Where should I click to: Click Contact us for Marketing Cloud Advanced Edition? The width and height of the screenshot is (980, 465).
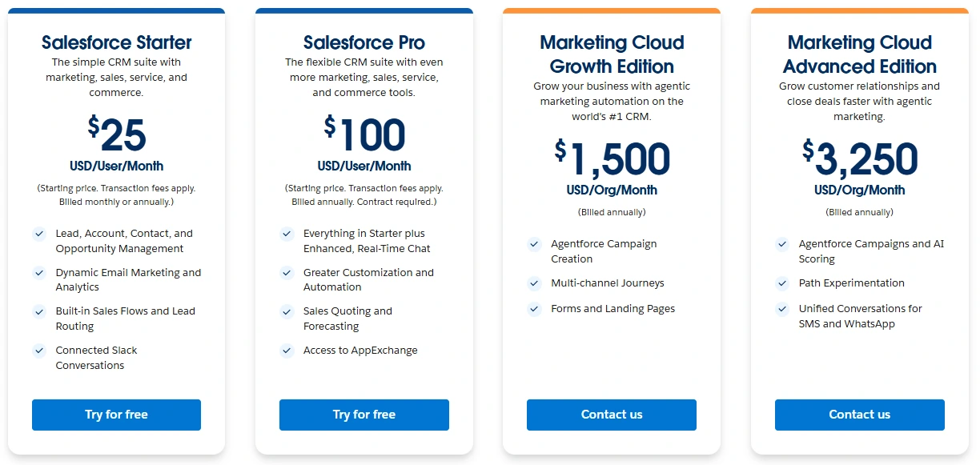tap(859, 415)
